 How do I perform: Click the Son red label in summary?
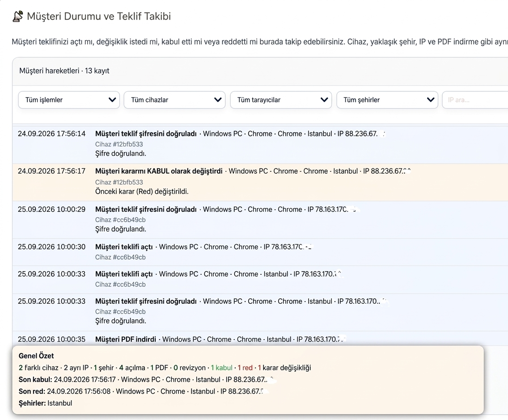[32, 391]
